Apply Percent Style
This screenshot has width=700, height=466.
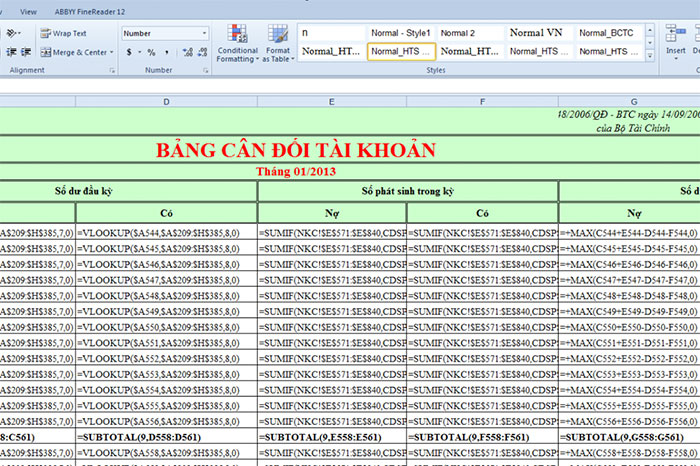151,52
